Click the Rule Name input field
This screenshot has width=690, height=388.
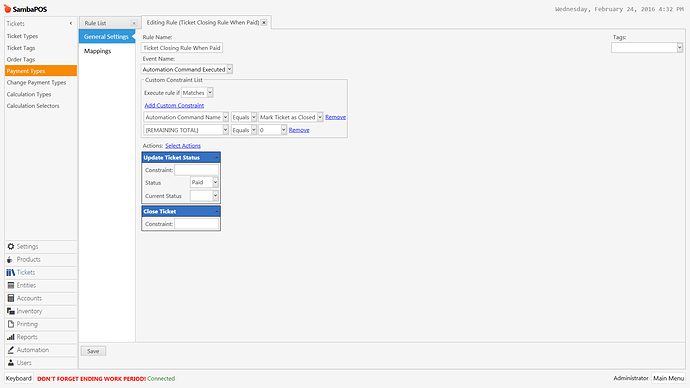182,48
